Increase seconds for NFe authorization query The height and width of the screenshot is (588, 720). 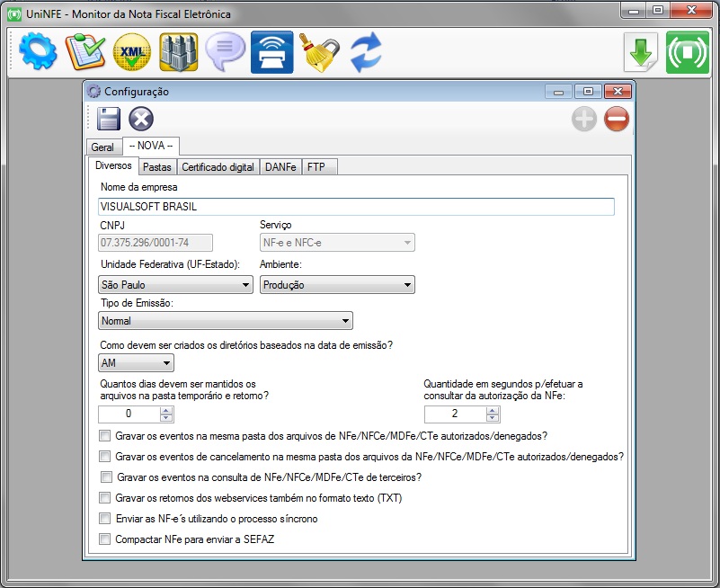coord(493,410)
